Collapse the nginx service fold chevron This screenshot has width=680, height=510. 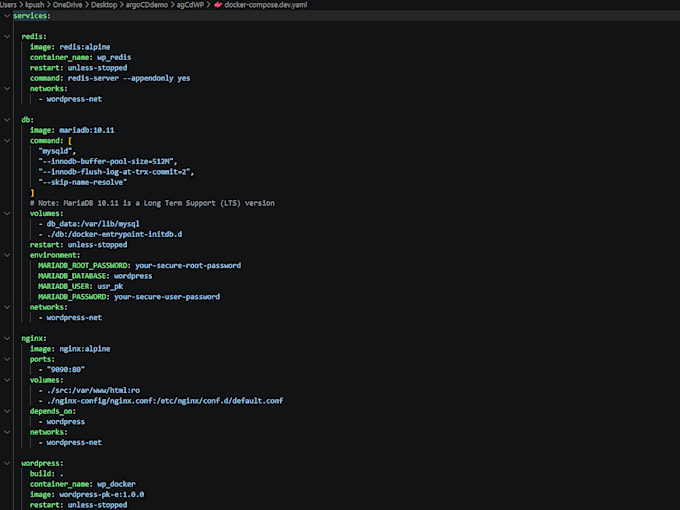pos(7,338)
